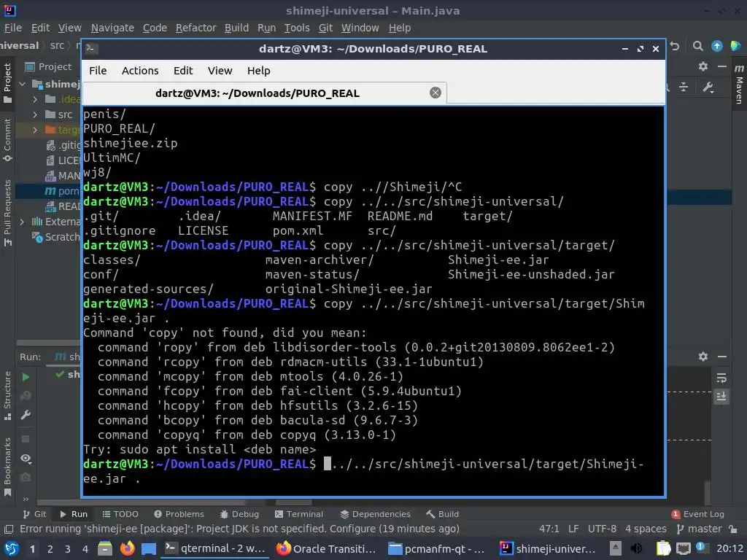
Task: Open the Problems tool window tab
Action: [179, 514]
